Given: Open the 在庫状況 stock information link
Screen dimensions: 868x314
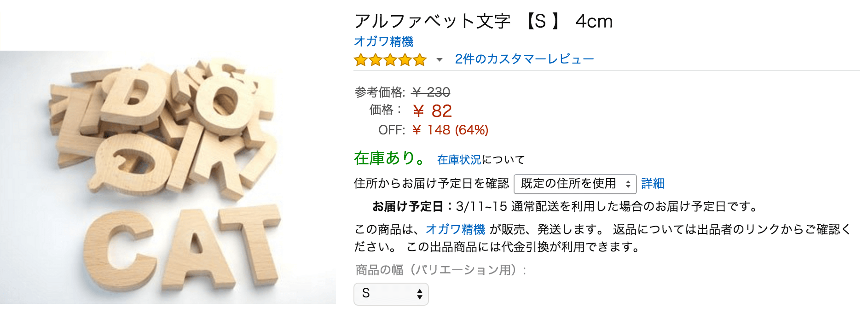Looking at the screenshot, I should click(x=458, y=160).
